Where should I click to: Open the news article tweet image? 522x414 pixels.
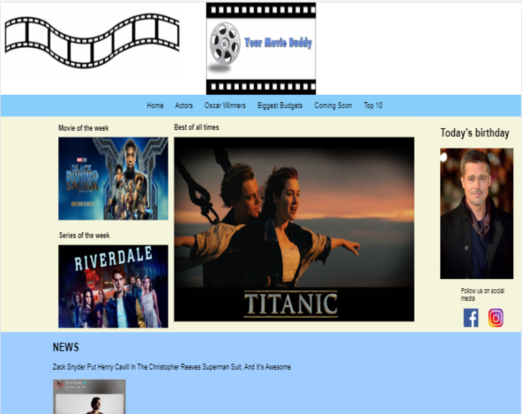coord(89,397)
